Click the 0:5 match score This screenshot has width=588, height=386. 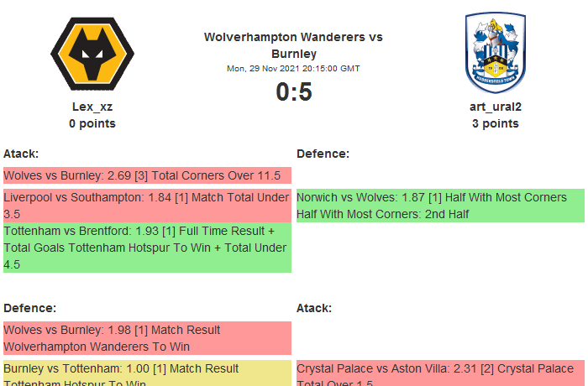293,91
